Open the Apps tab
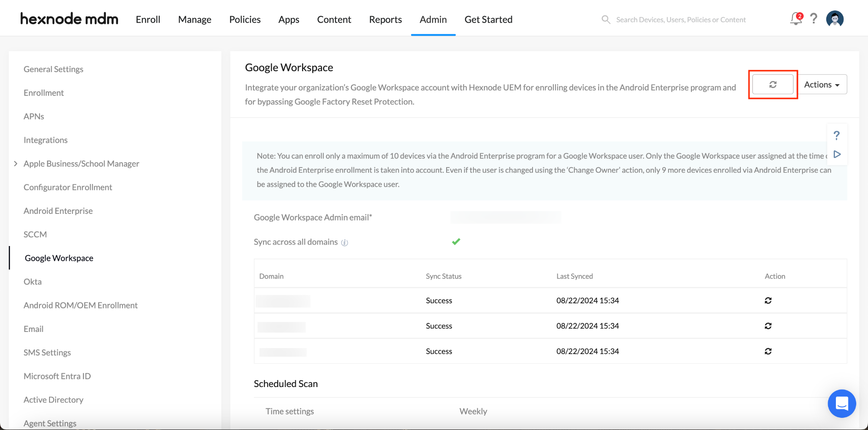 click(289, 20)
